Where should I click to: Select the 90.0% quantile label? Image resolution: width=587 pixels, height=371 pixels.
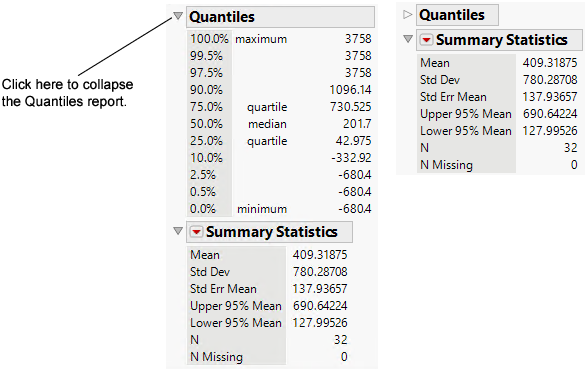(206, 90)
